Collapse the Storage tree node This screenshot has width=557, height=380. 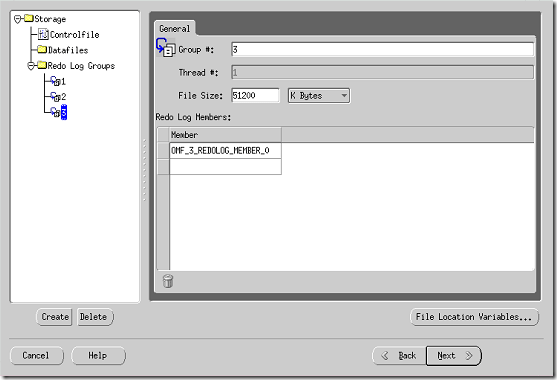(x=18, y=19)
